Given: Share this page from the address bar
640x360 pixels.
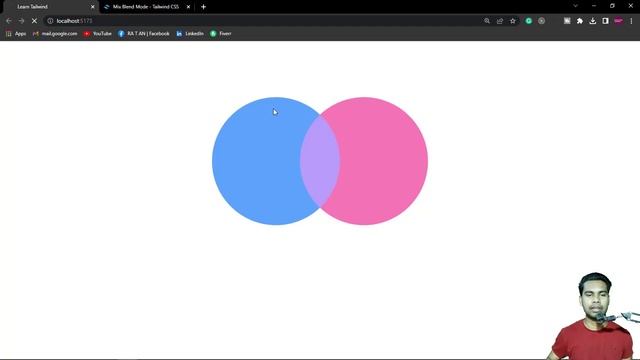Looking at the screenshot, I should coord(500,21).
